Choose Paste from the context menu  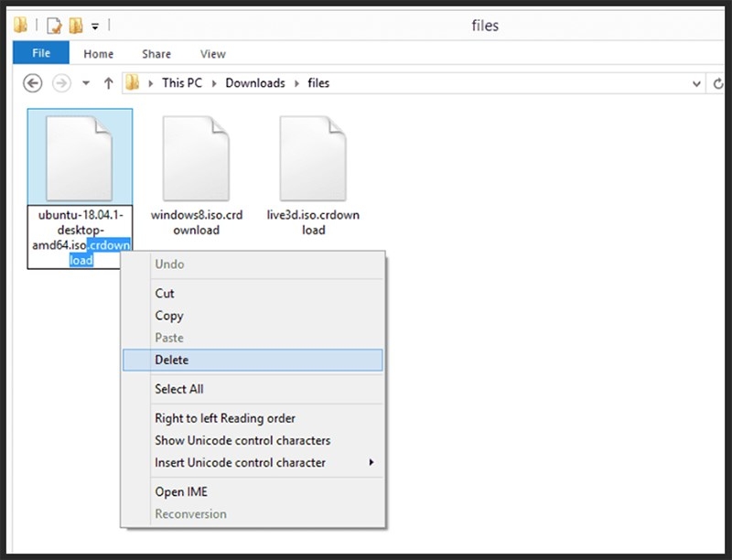tap(253, 338)
